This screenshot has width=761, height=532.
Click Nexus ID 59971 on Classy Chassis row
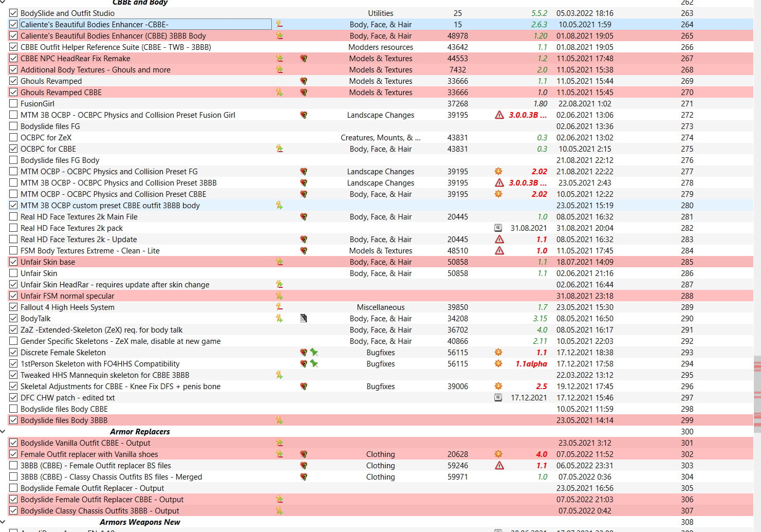click(457, 476)
